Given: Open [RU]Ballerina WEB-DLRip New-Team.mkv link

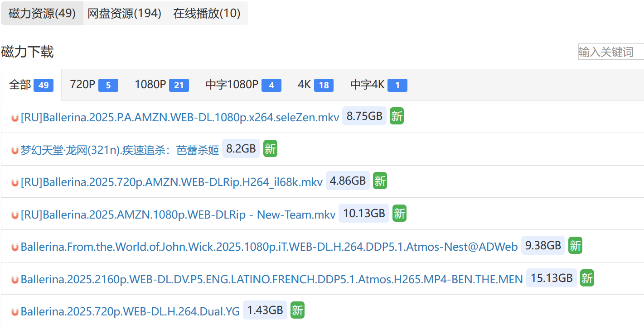Looking at the screenshot, I should [178, 215].
